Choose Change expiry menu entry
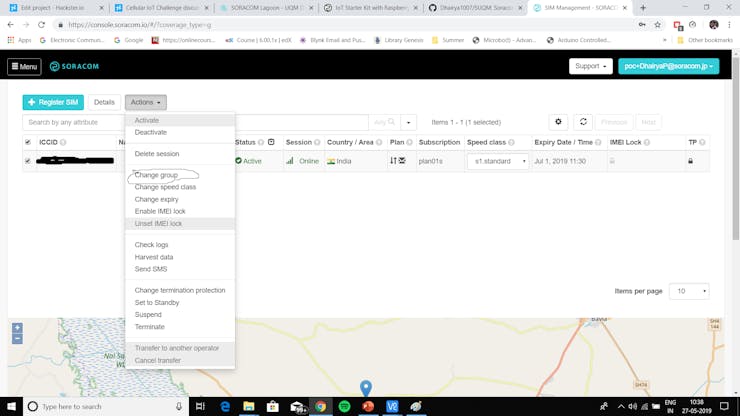 [180, 199]
